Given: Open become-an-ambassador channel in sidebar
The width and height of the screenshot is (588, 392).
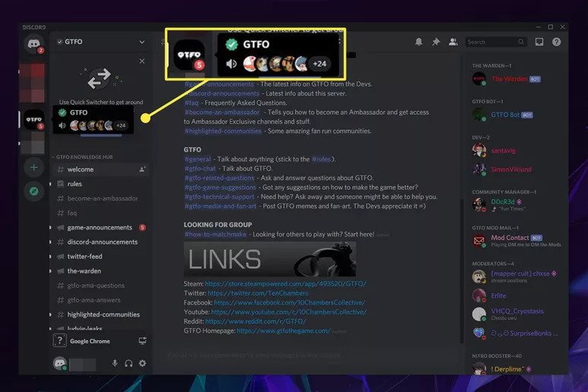Looking at the screenshot, I should (101, 198).
